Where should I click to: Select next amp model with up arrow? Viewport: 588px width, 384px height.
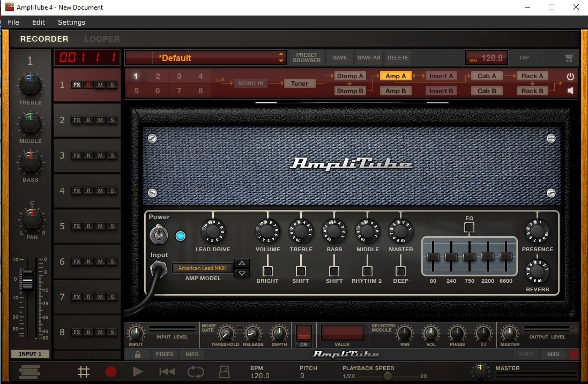242,263
